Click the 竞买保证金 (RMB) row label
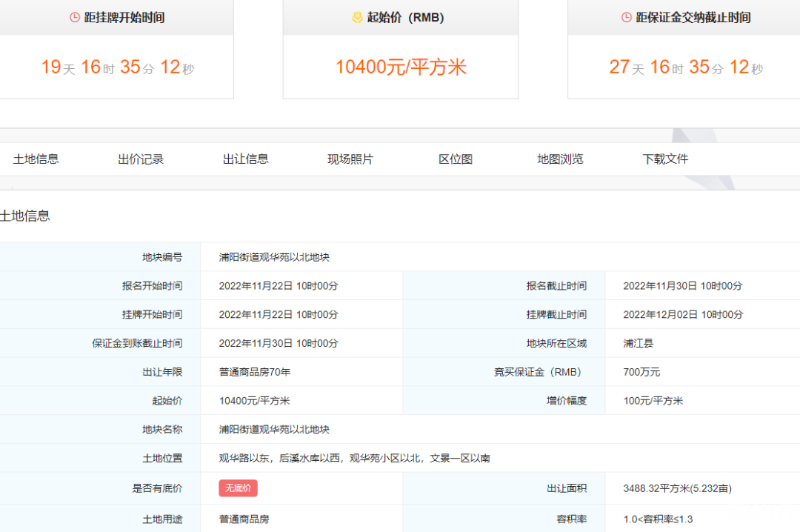This screenshot has width=800, height=532. pyautogui.click(x=540, y=372)
